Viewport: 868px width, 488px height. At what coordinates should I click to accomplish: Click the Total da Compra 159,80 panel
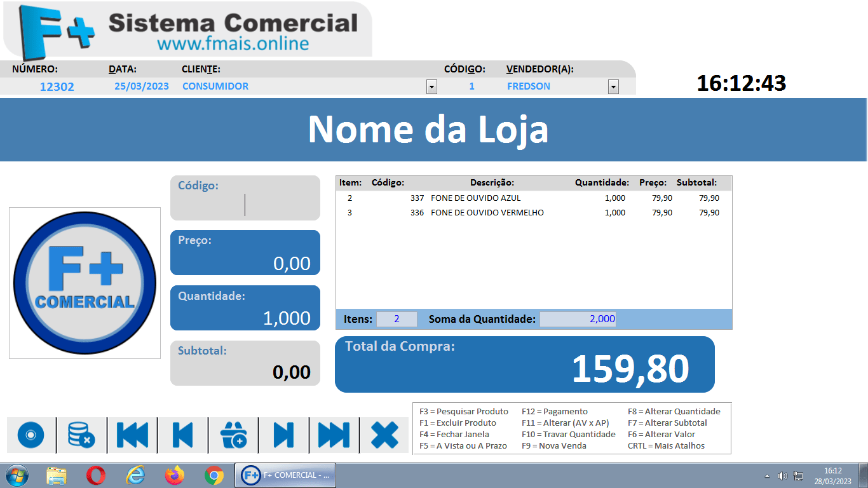click(x=525, y=364)
